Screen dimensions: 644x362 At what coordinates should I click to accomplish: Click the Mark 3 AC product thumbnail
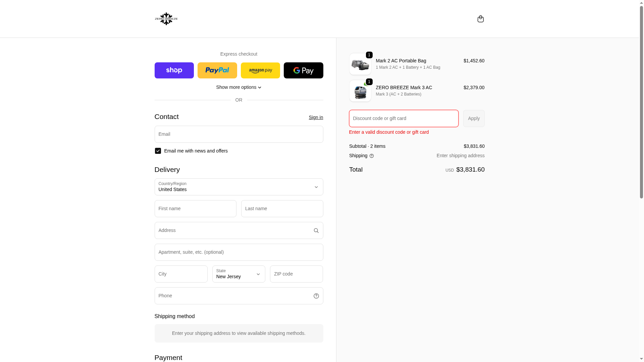pos(360,91)
